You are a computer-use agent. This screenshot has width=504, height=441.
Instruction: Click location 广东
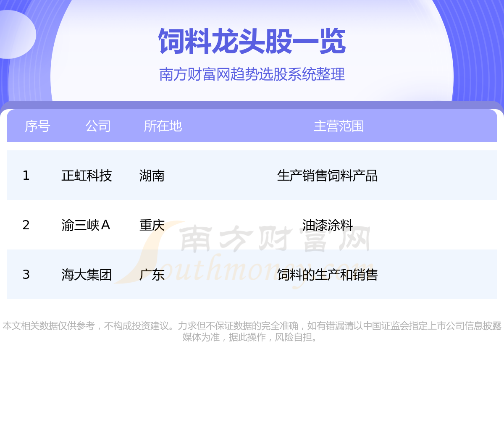(x=152, y=275)
